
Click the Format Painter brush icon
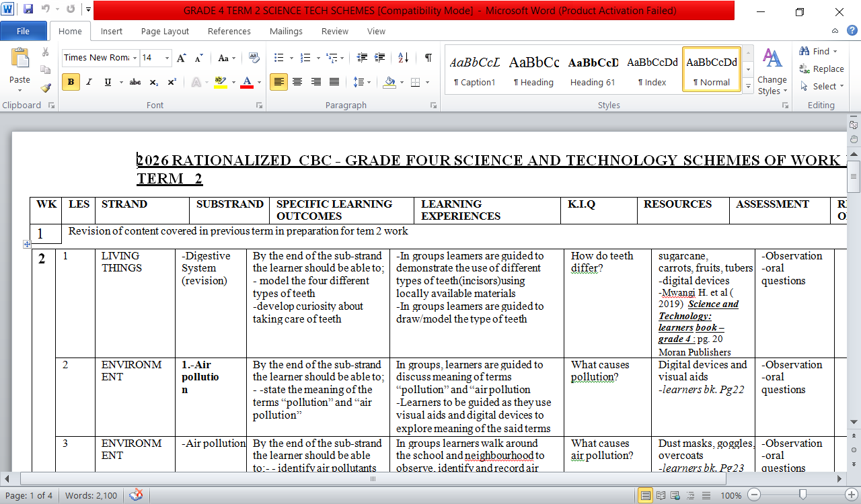click(46, 87)
